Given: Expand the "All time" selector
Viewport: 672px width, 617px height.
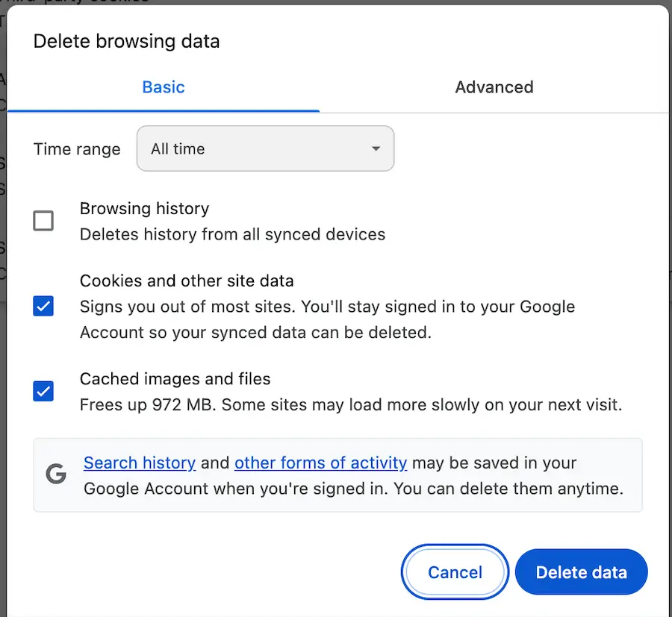Looking at the screenshot, I should [x=265, y=148].
